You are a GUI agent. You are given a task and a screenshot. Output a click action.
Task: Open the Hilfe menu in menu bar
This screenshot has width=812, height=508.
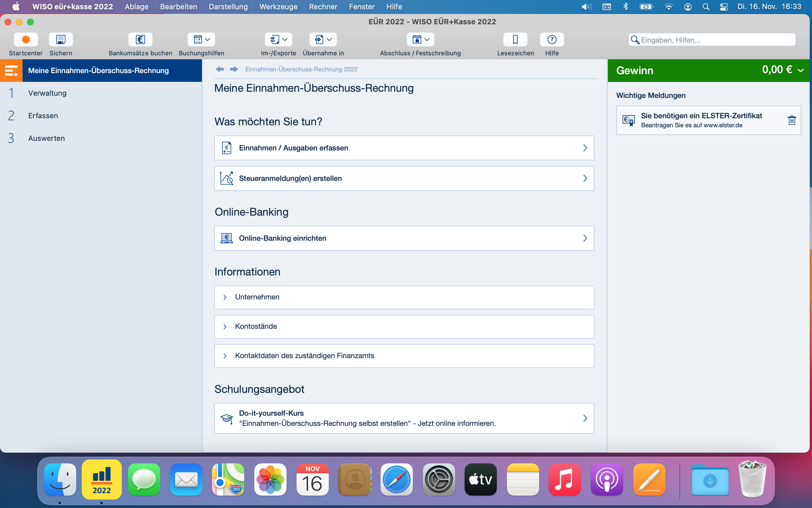[394, 7]
